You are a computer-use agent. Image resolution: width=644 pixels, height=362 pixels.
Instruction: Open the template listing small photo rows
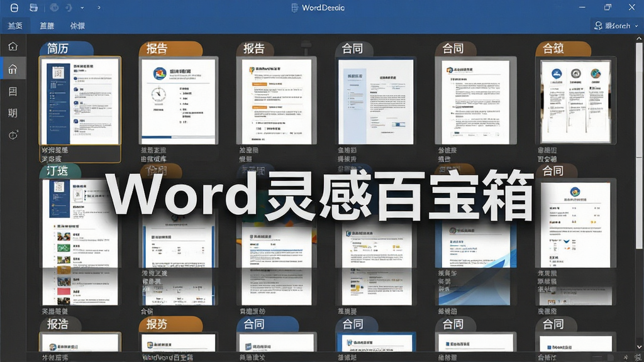click(80, 242)
